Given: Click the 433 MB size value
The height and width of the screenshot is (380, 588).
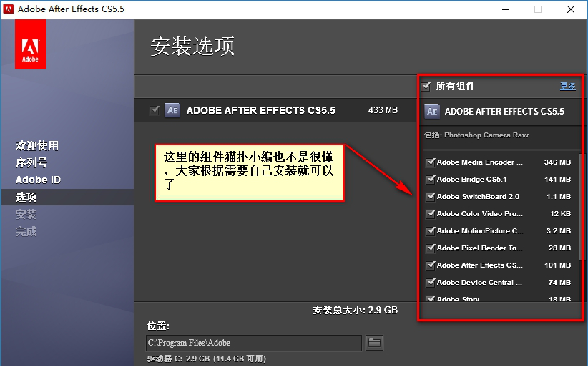Looking at the screenshot, I should point(383,110).
